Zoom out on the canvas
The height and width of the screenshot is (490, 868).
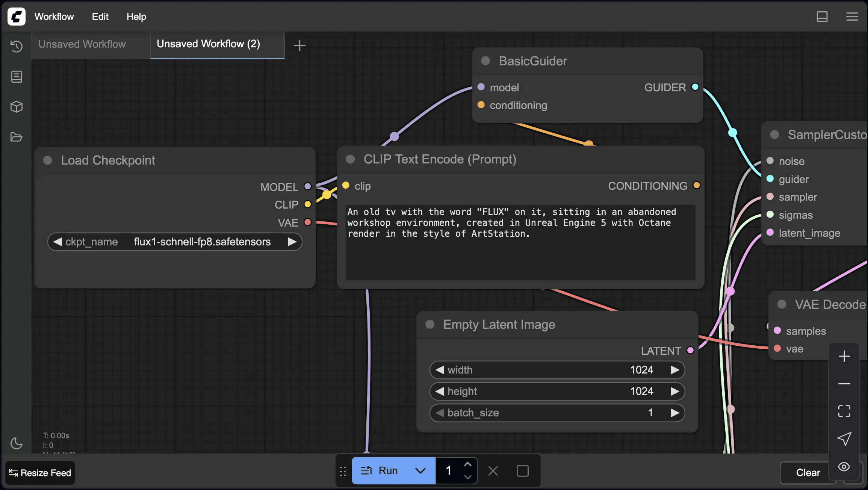pyautogui.click(x=844, y=383)
